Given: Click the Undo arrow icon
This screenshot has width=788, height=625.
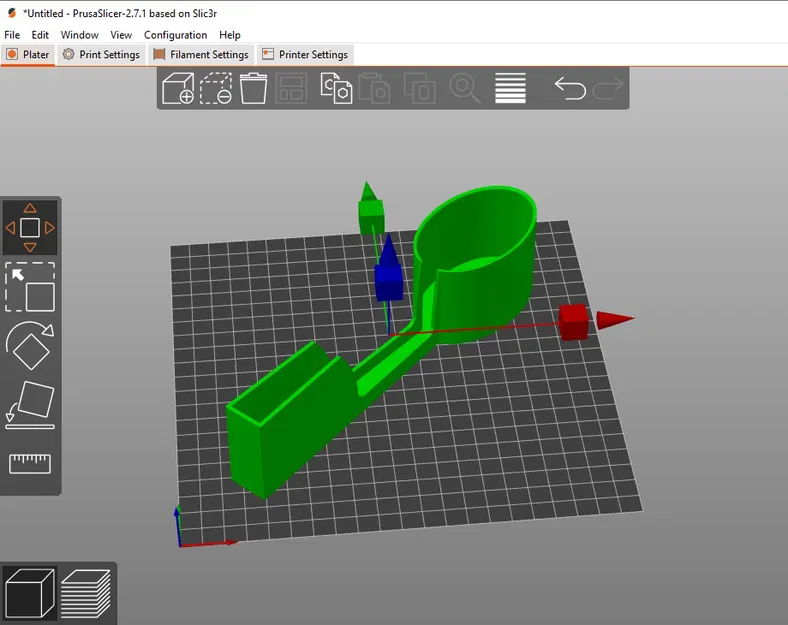Looking at the screenshot, I should (x=570, y=88).
